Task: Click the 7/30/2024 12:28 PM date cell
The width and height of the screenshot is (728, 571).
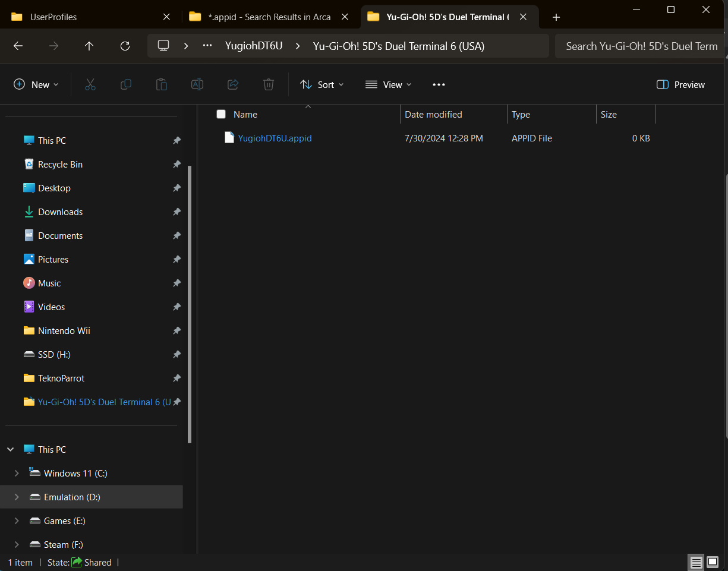Action: pyautogui.click(x=443, y=138)
